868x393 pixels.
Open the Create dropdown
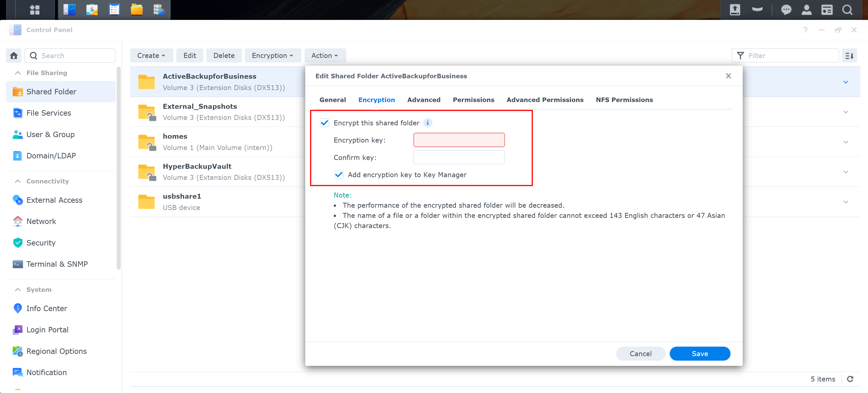coord(151,56)
